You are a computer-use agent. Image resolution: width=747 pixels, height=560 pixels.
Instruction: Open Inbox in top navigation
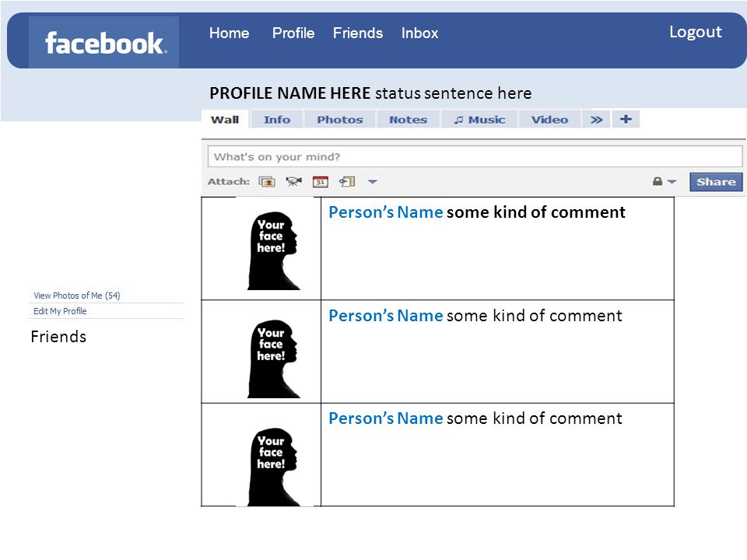coord(419,33)
